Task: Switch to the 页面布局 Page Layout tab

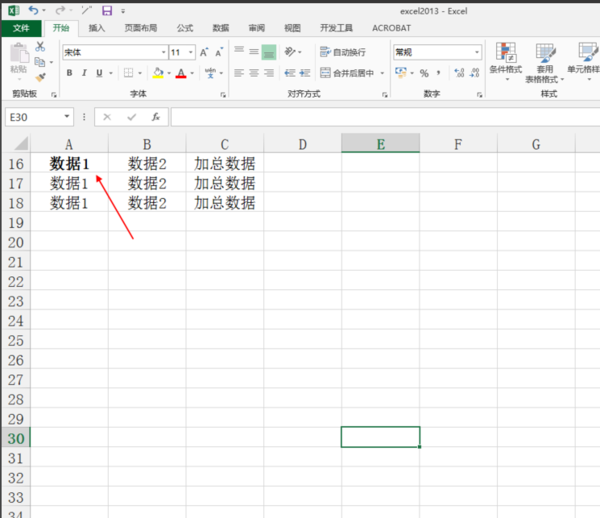Action: coord(141,28)
